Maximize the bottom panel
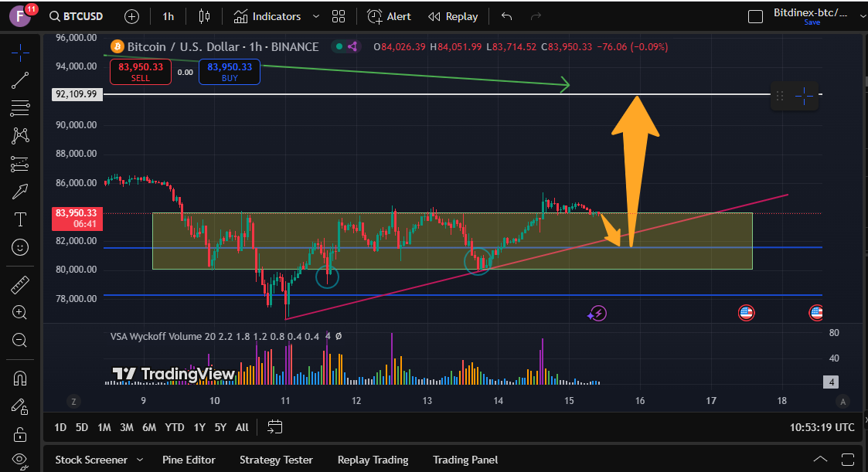Viewport: 868px width, 472px height. [848, 460]
